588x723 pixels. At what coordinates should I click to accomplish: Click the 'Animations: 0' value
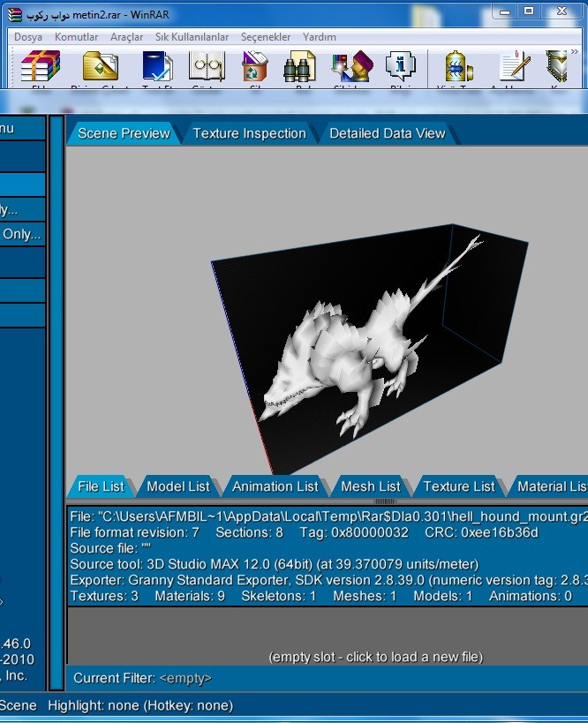pos(531,596)
